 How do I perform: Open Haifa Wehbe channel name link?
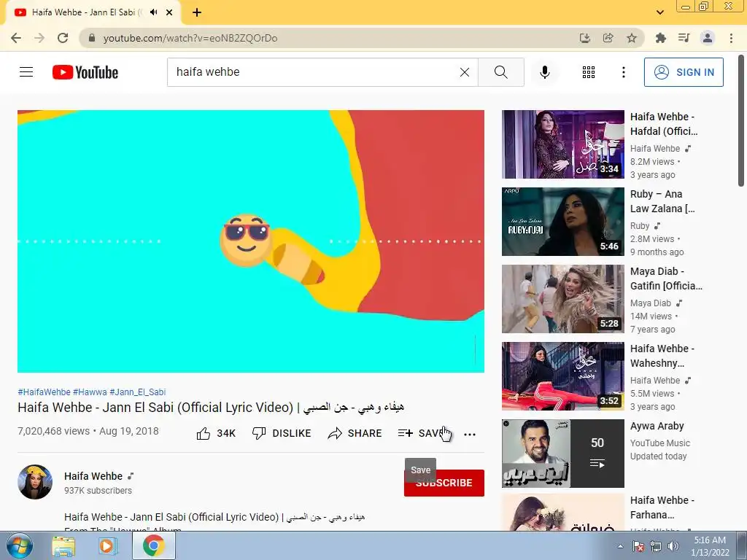coord(93,476)
